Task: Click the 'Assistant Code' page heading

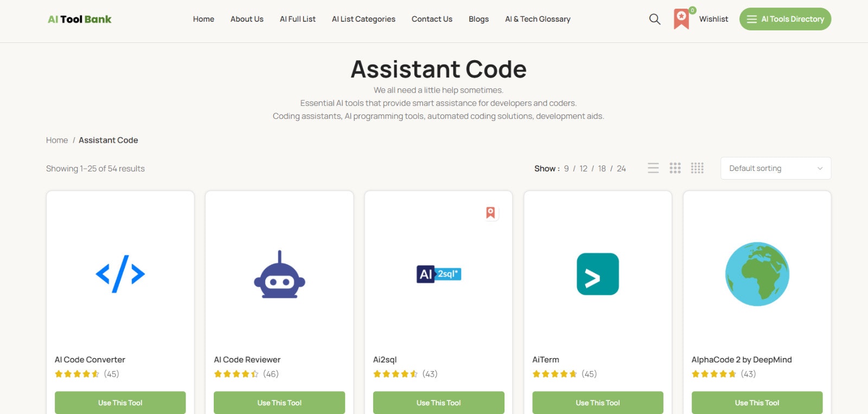Action: coord(438,69)
